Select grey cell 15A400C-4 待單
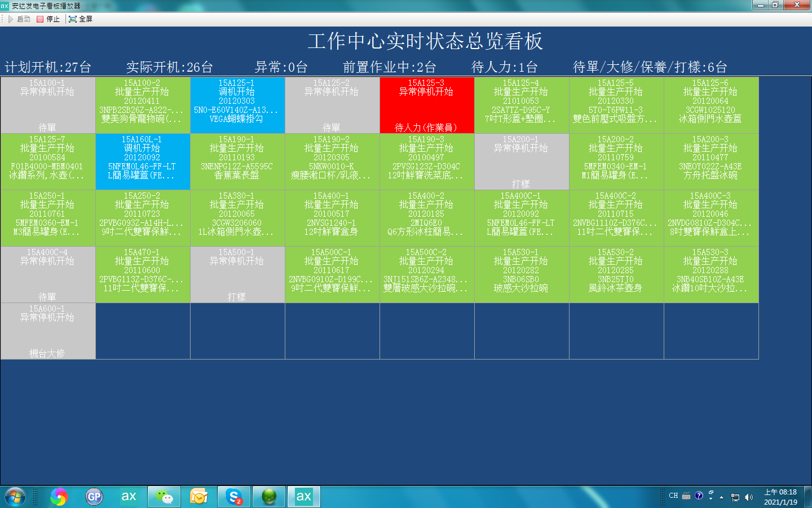Image resolution: width=812 pixels, height=508 pixels. point(48,274)
